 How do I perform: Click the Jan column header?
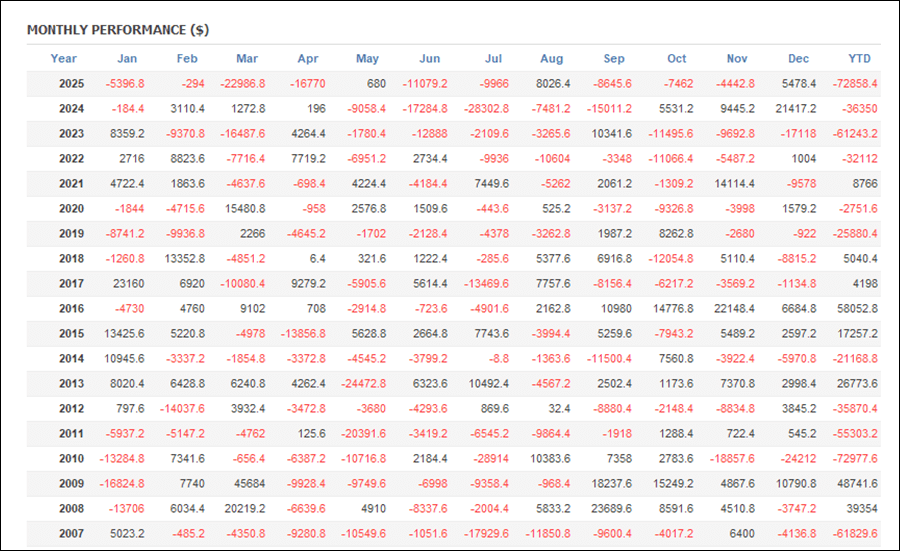tap(127, 59)
